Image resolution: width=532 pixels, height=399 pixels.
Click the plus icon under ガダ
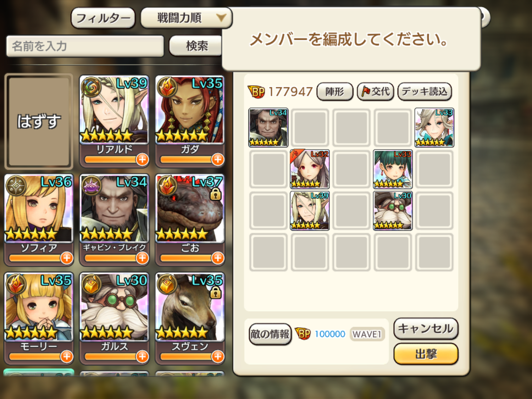[x=218, y=160]
